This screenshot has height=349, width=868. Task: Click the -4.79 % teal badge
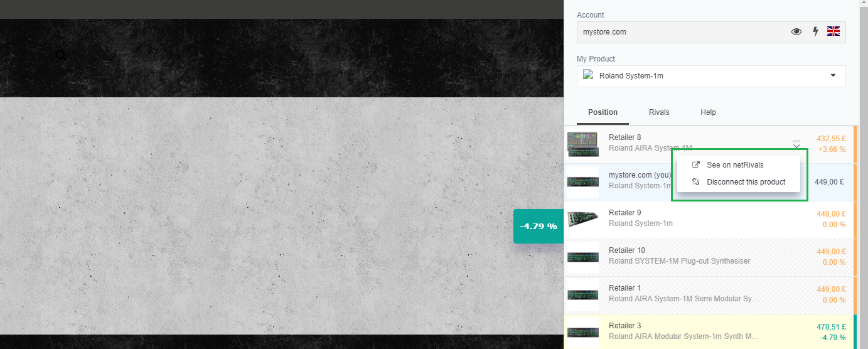[x=538, y=226]
